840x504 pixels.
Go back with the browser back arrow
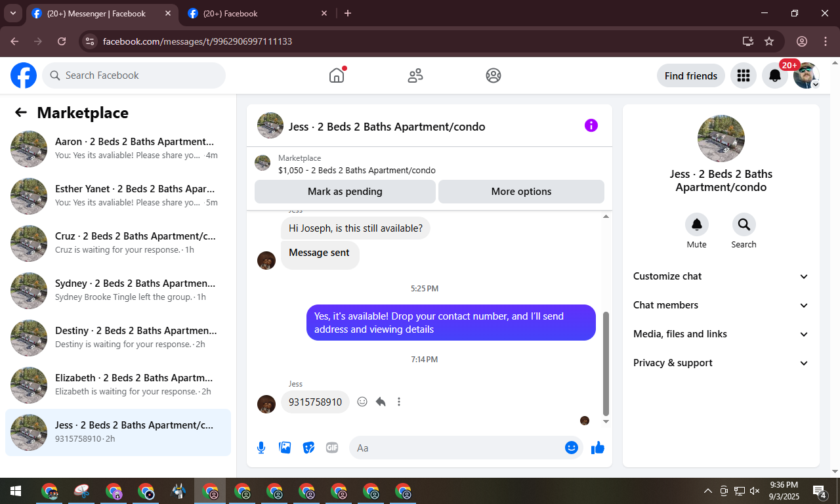coord(14,41)
